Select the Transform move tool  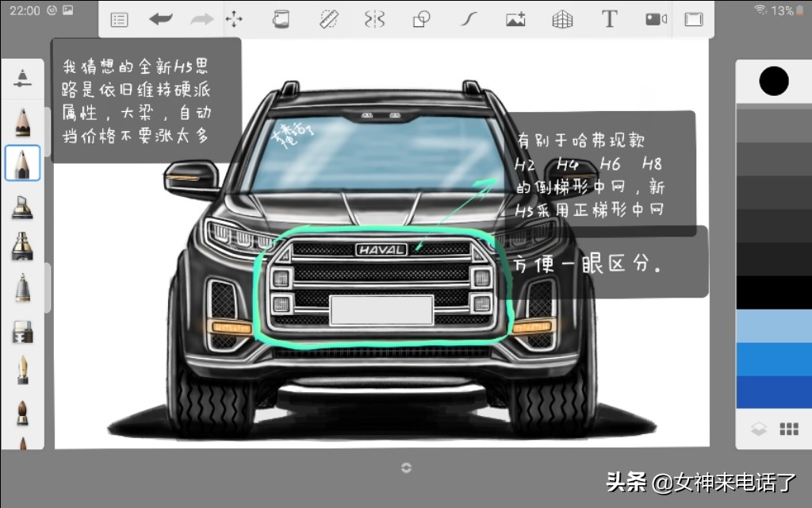point(234,20)
